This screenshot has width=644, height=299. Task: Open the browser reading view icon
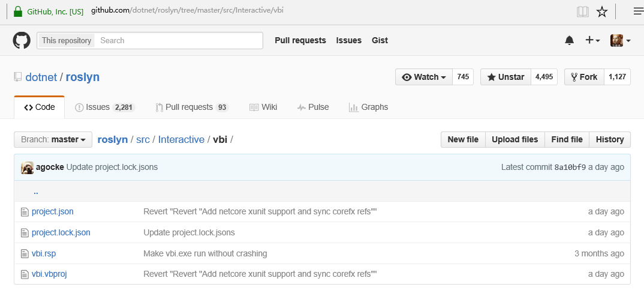[x=582, y=11]
